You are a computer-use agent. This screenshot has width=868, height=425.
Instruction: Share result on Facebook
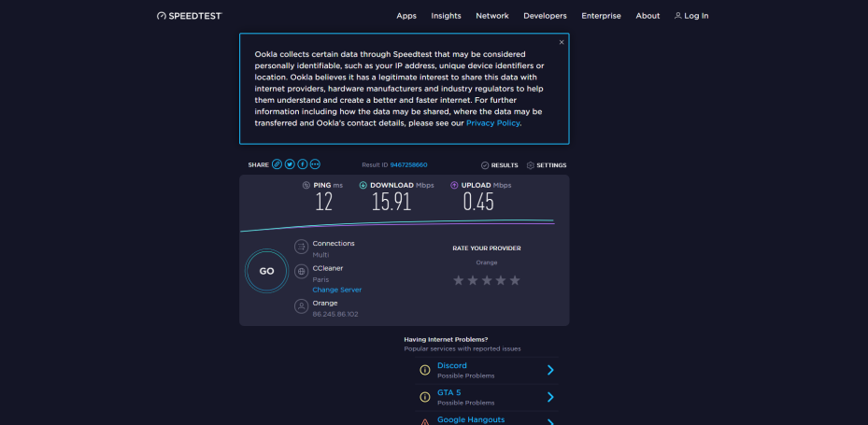302,164
